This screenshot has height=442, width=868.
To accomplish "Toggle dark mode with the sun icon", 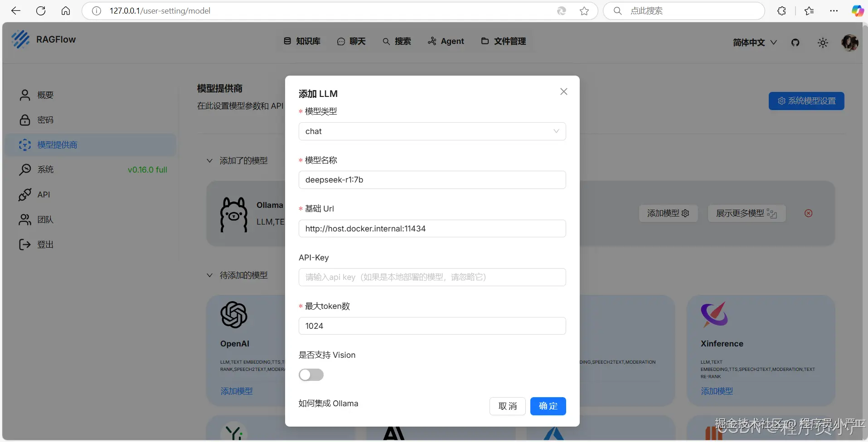I will 823,42.
